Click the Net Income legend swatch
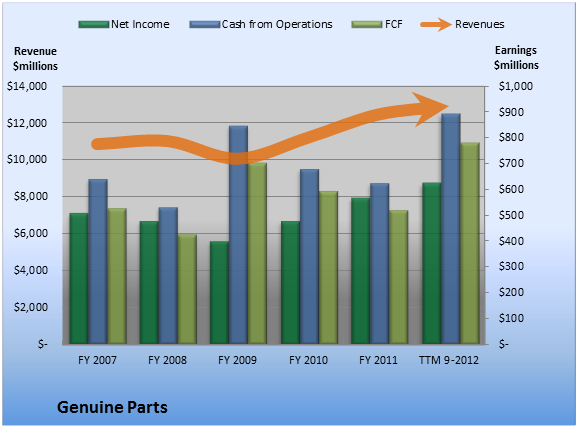This screenshot has width=577, height=427. (94, 25)
